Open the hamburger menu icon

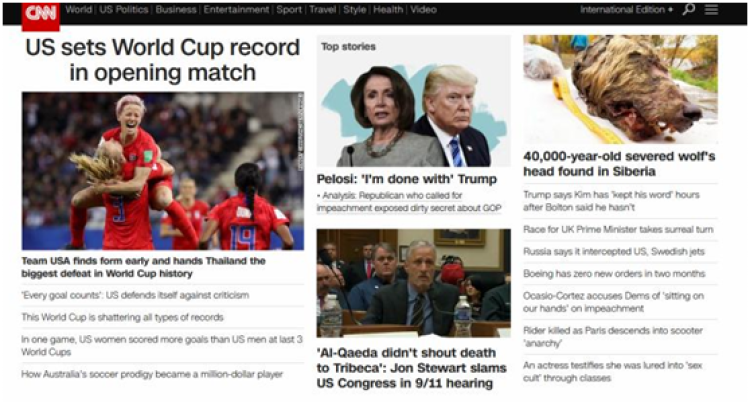(711, 10)
